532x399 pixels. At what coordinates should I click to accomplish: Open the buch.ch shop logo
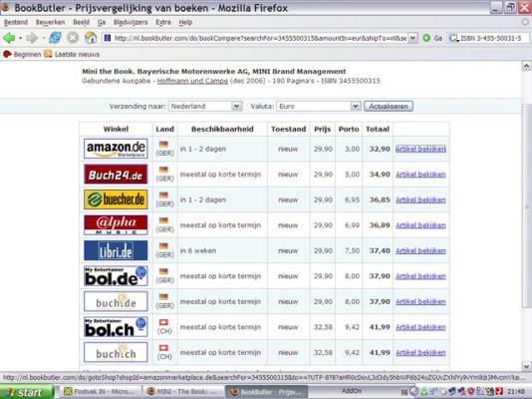click(116, 352)
